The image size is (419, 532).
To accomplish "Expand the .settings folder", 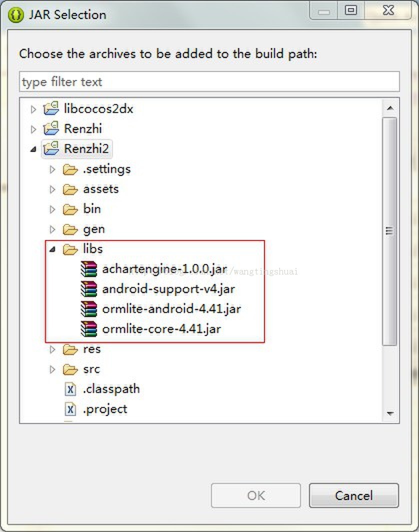I will click(x=52, y=169).
